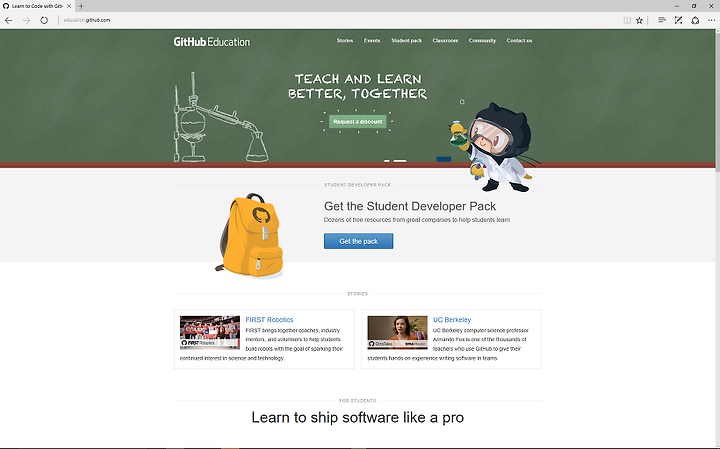Click the Get the pack button
This screenshot has height=449, width=720.
pyautogui.click(x=359, y=241)
